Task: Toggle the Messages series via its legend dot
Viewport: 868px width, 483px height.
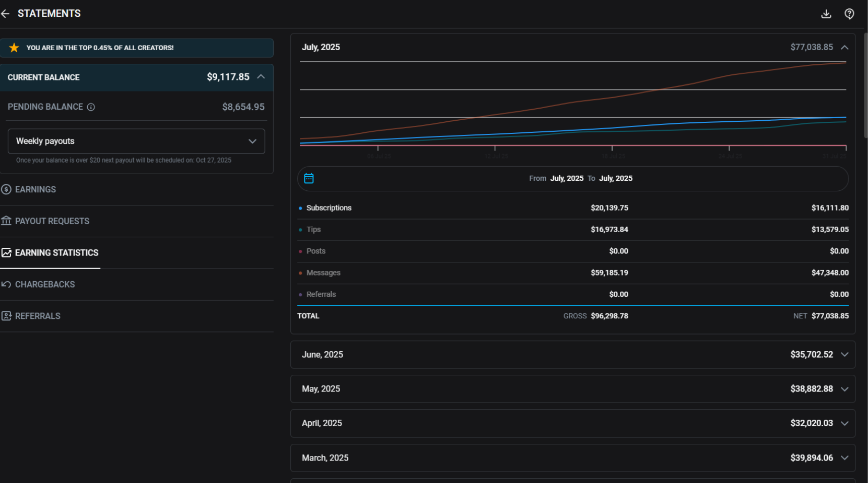Action: (x=300, y=272)
